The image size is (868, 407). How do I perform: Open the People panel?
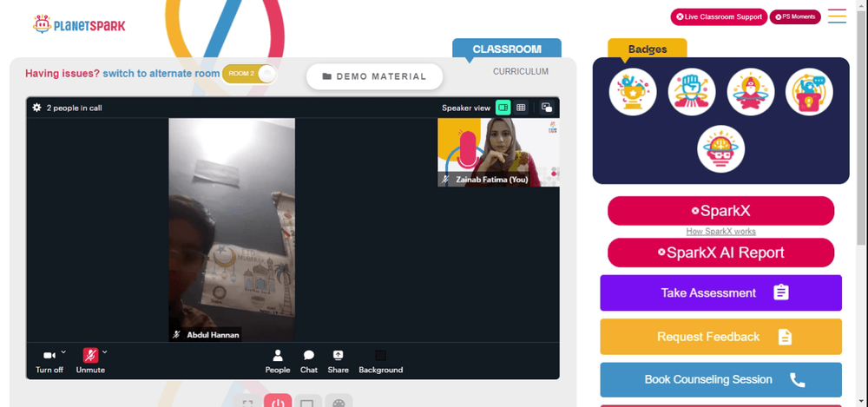tap(278, 362)
